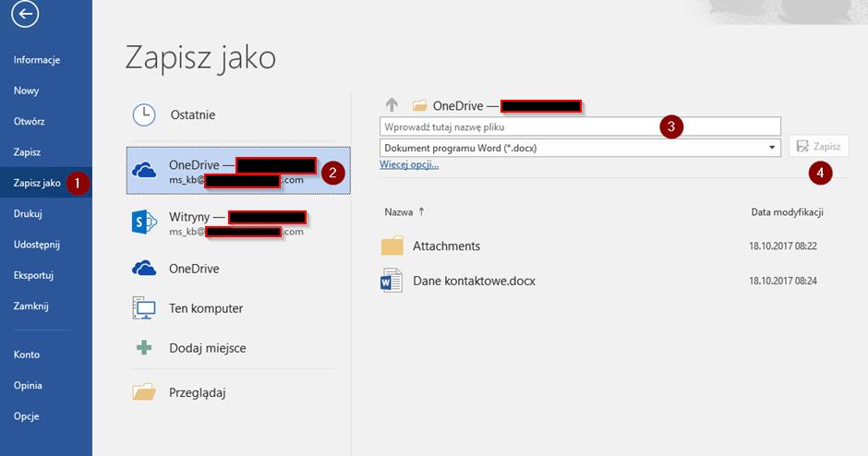Click the date 18.10.2017 08:24
868x456 pixels.
(x=783, y=282)
